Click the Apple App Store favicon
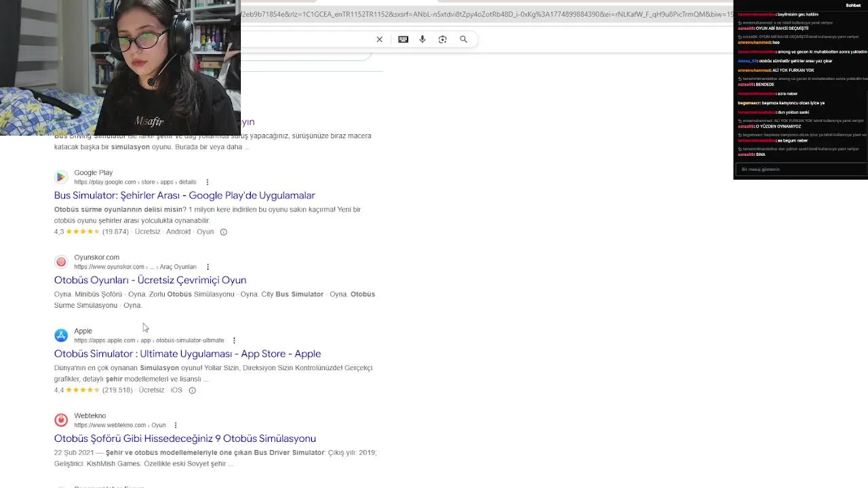 click(x=61, y=335)
